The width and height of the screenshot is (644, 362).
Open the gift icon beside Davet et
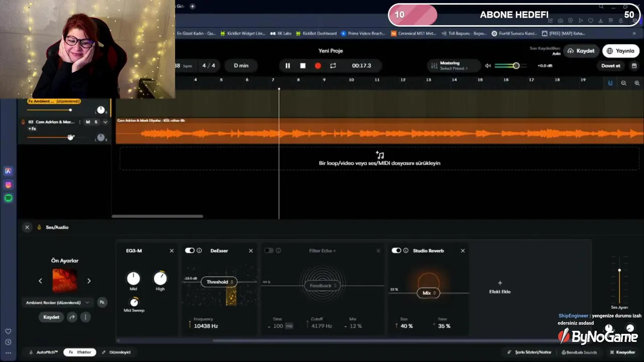[634, 66]
